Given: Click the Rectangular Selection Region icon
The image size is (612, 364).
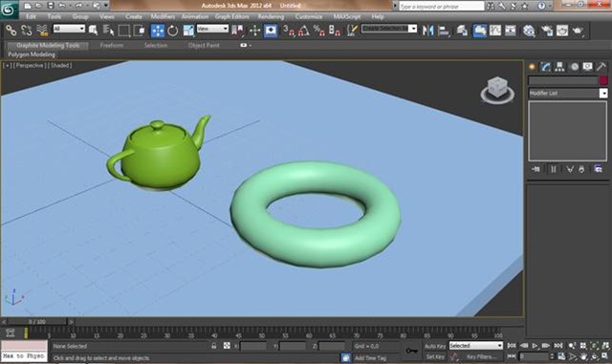Looking at the screenshot, I should 124,31.
